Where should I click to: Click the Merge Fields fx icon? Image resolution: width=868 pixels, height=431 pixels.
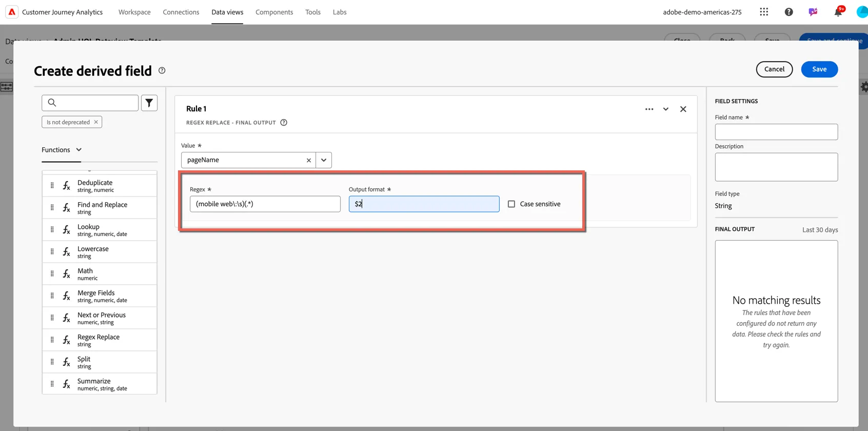tap(66, 296)
